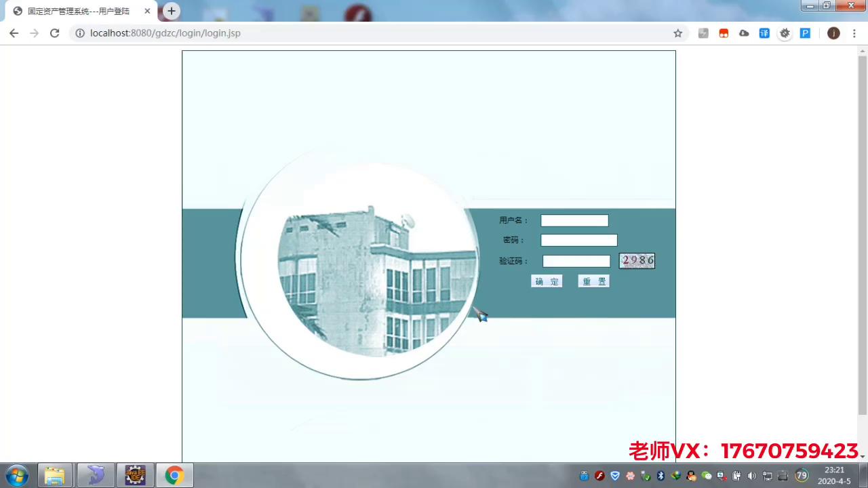Click the red reader extension icon
The height and width of the screenshot is (488, 868).
[x=724, y=33]
